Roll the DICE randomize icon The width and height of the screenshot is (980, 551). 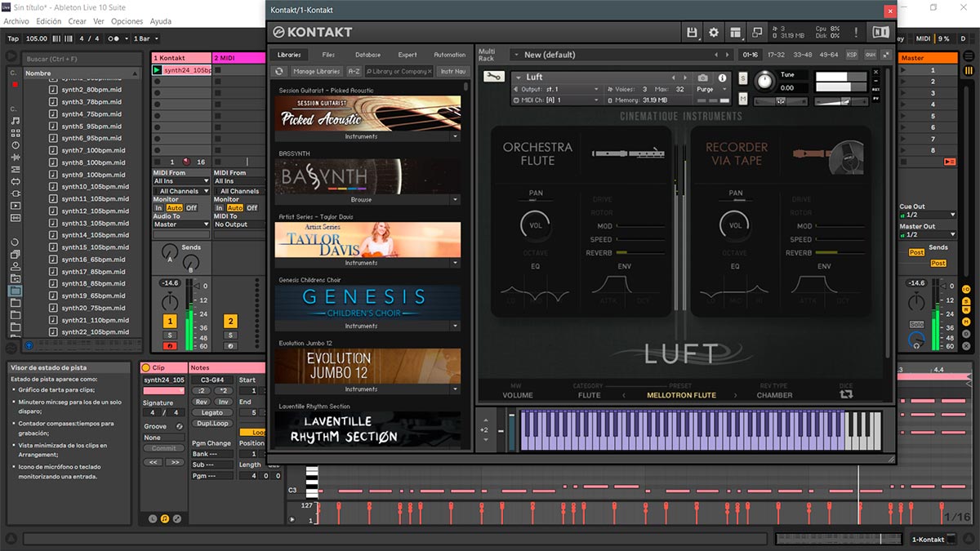[x=846, y=393]
